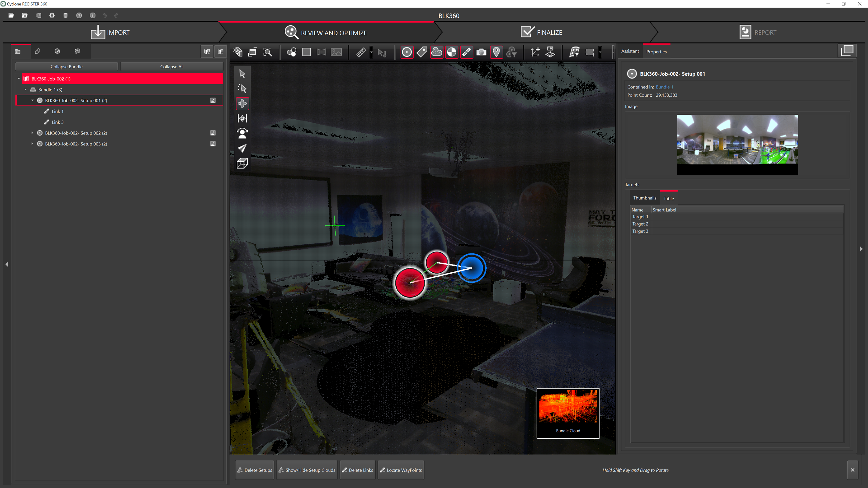Click the add coordinate system icon
Image resolution: width=868 pixels, height=488 pixels.
535,52
